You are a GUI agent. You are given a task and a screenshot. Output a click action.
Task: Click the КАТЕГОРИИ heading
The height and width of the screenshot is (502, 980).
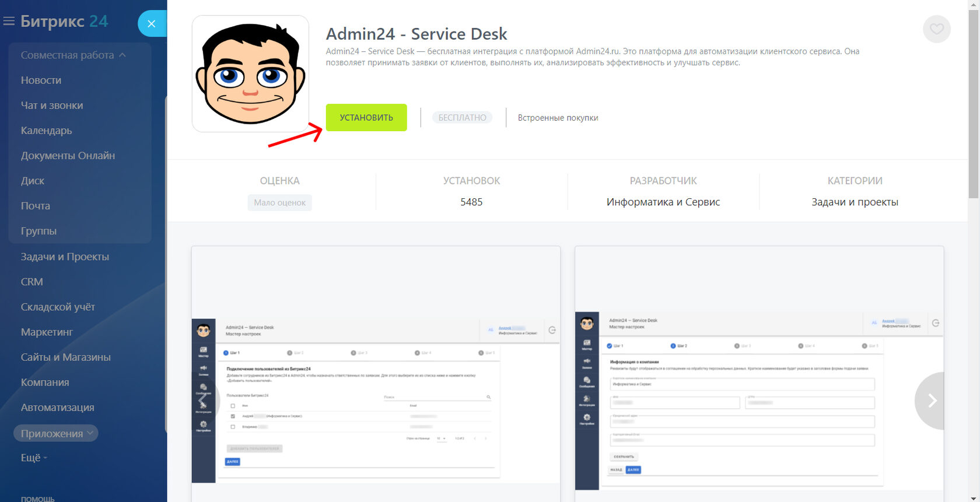tap(855, 181)
